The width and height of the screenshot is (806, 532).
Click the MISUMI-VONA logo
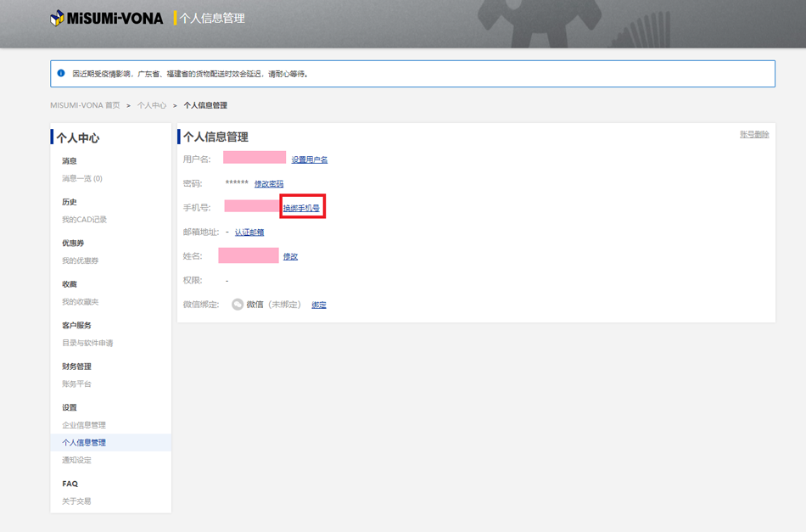click(x=106, y=18)
